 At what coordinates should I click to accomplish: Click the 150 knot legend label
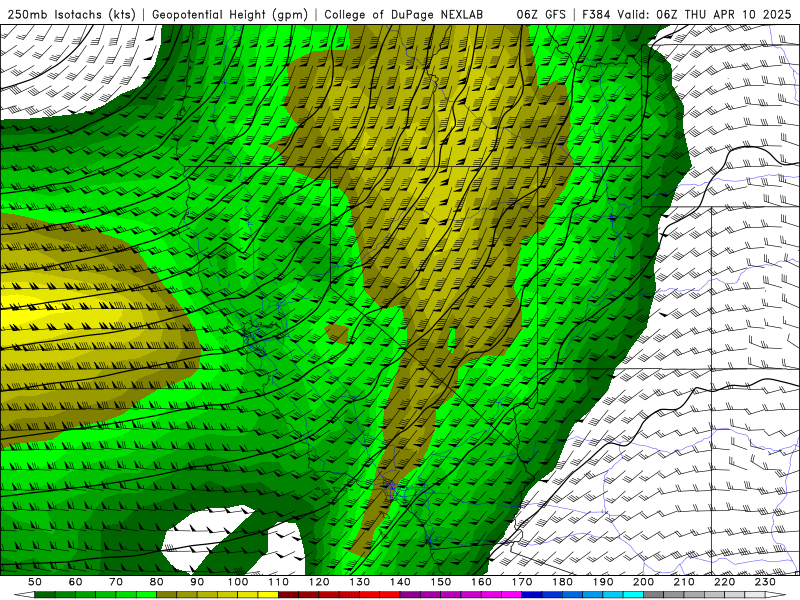click(440, 582)
